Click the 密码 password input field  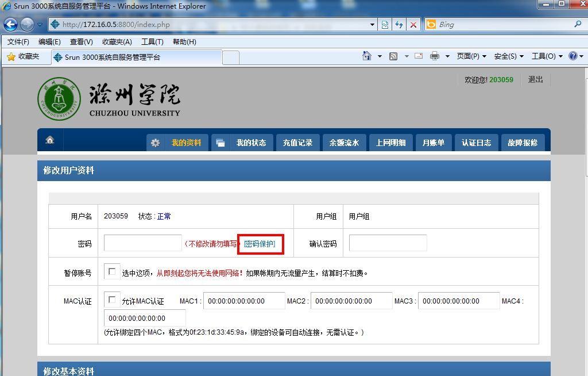[143, 243]
